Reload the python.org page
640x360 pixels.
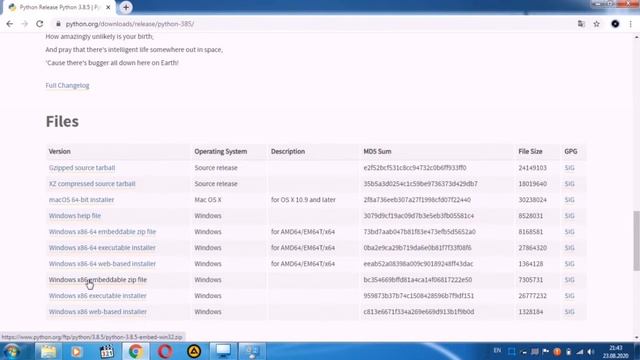point(40,24)
